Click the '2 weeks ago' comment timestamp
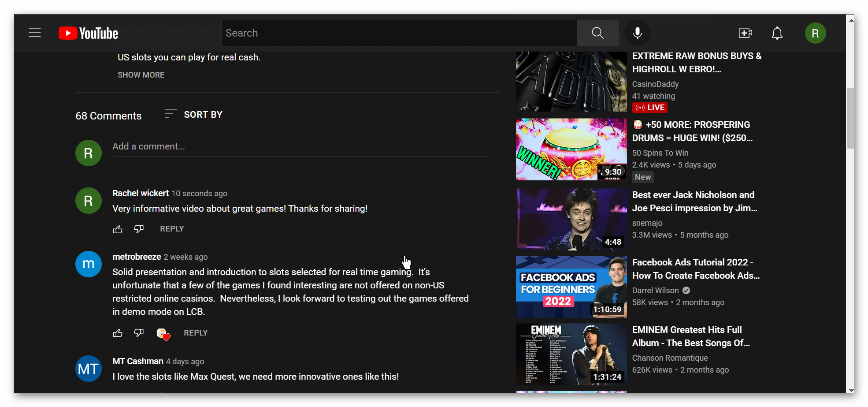The width and height of the screenshot is (868, 407). click(x=185, y=257)
